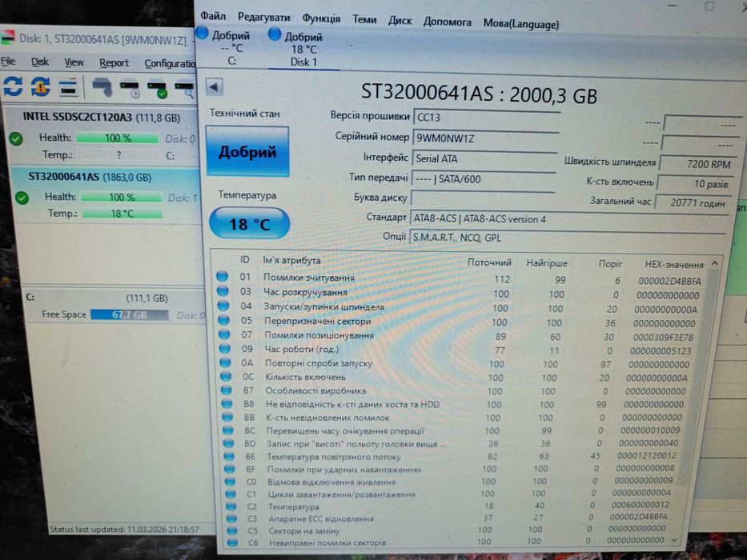This screenshot has width=747, height=560.
Task: Click the ID column header
Action: pyautogui.click(x=244, y=259)
